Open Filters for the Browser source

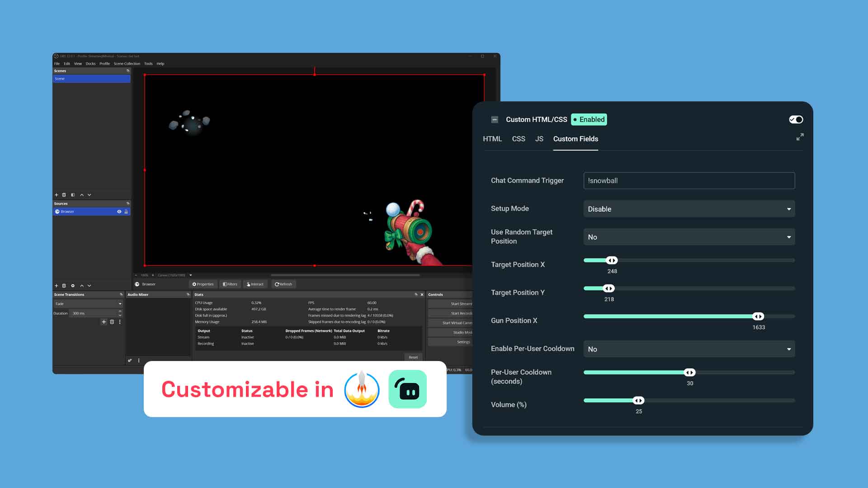click(x=231, y=284)
